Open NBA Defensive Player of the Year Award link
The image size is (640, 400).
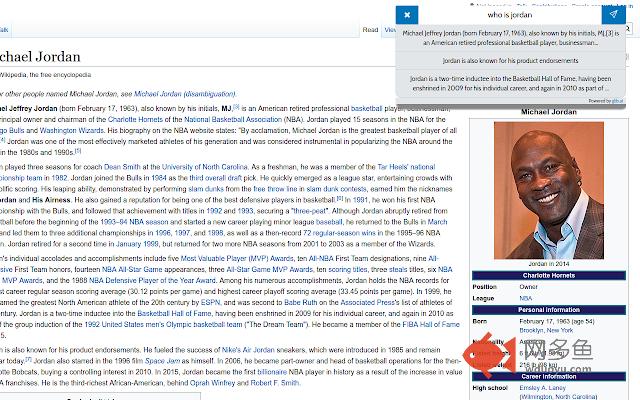pos(152,280)
